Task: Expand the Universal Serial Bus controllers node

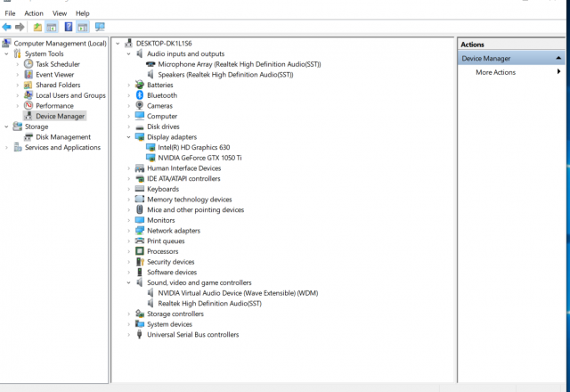Action: click(129, 335)
